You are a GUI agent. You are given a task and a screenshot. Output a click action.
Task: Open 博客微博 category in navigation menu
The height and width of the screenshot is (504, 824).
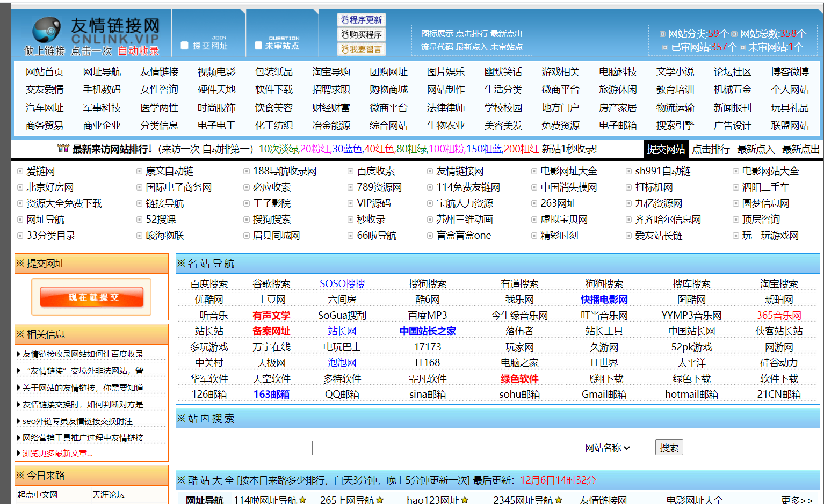point(790,72)
